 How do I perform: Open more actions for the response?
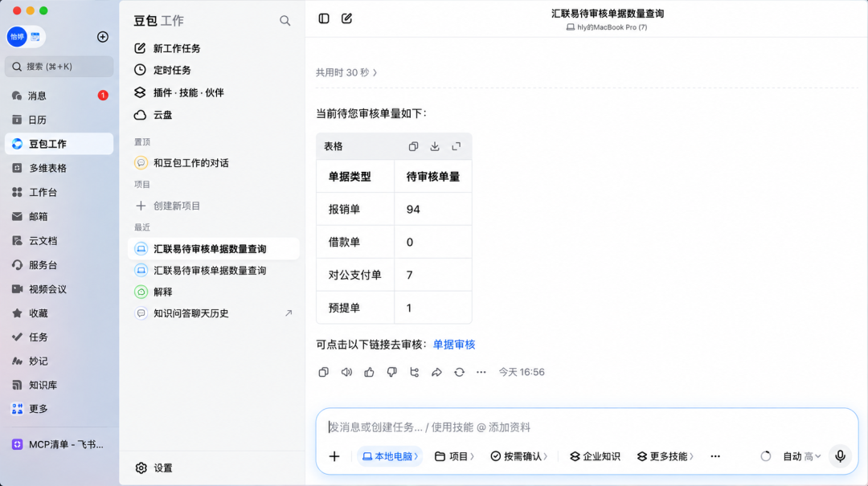481,372
